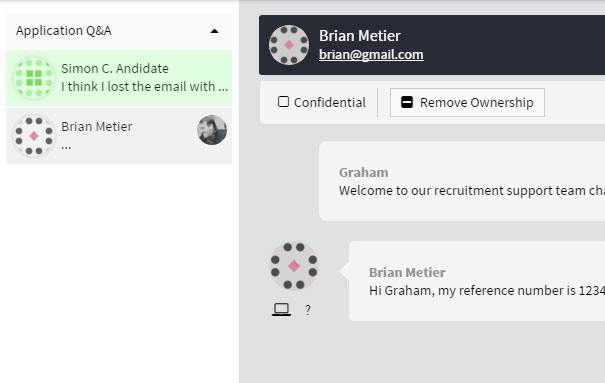The height and width of the screenshot is (383, 605).
Task: Select Brian Metier chat in list
Action: tap(119, 136)
